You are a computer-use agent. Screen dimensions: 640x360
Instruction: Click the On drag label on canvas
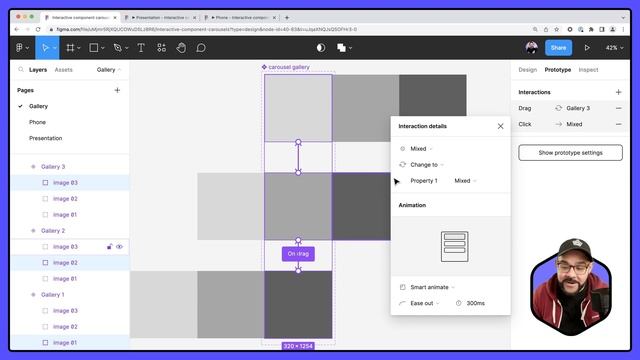coord(298,254)
